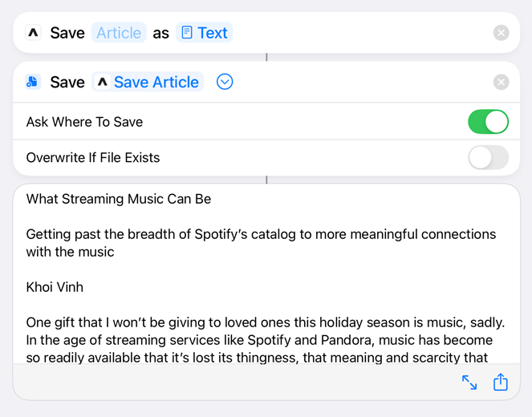The height and width of the screenshot is (417, 532).
Task: Remove the Save Article as Text action
Action: tap(502, 33)
